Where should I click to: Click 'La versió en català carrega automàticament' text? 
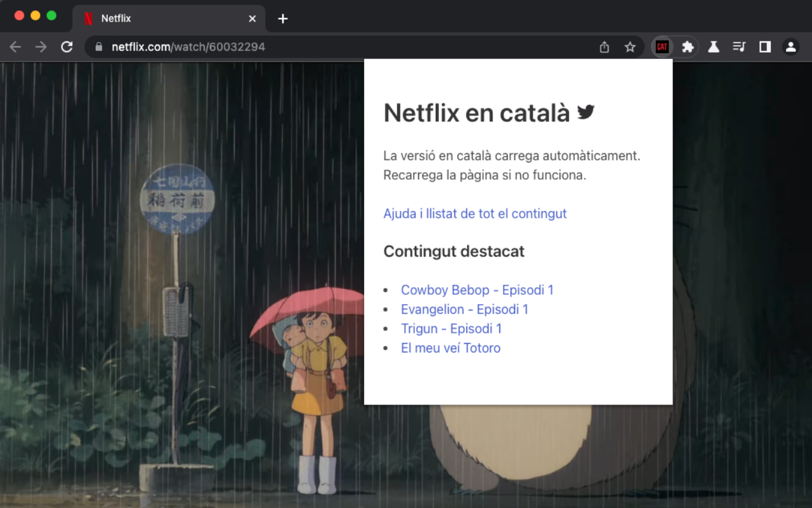[512, 156]
